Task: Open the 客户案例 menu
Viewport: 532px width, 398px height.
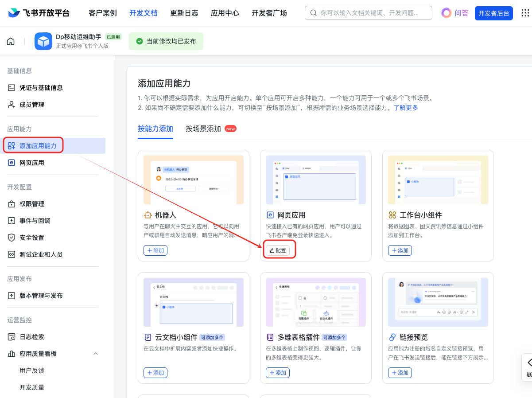Action: pos(103,13)
